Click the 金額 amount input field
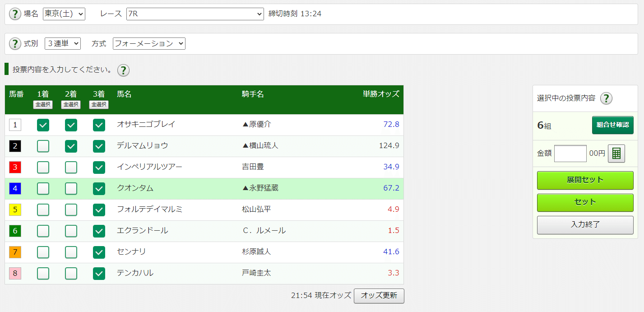Viewport: 644px width, 312px height. 570,154
